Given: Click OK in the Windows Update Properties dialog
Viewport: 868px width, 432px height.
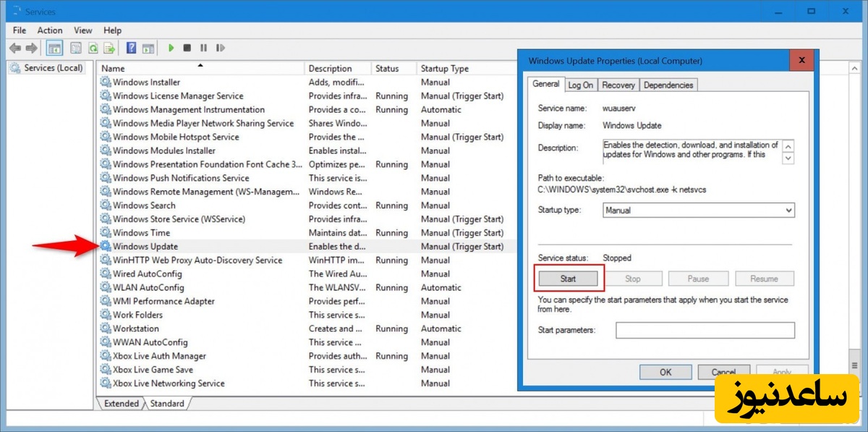Looking at the screenshot, I should coord(665,372).
